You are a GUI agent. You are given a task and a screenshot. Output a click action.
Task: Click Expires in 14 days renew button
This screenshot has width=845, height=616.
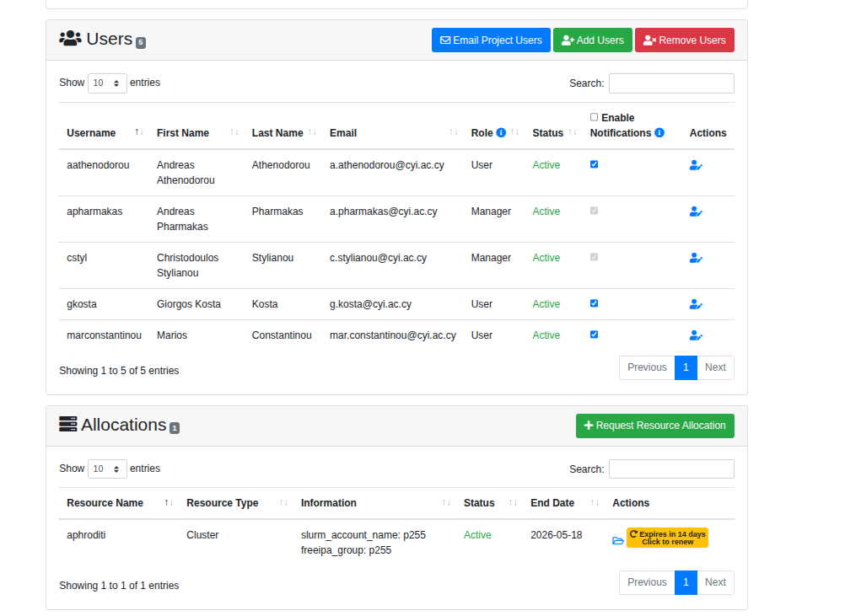coord(667,538)
